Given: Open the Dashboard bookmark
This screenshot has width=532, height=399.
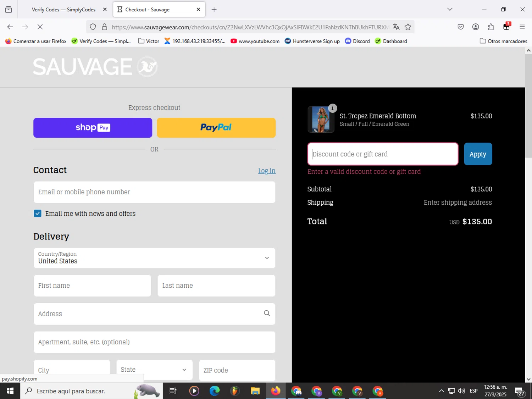Looking at the screenshot, I should [391, 41].
